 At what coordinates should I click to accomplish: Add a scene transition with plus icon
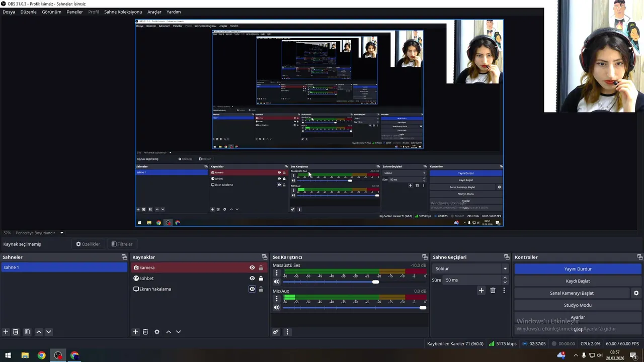(x=481, y=290)
